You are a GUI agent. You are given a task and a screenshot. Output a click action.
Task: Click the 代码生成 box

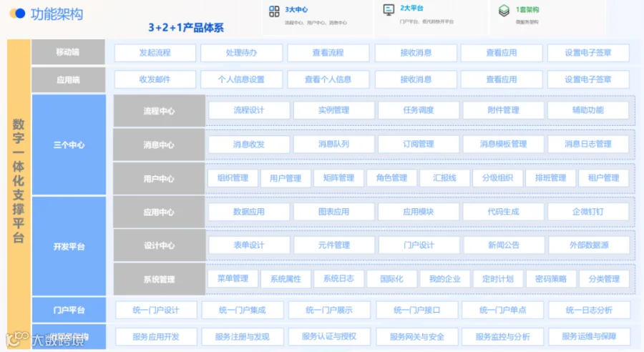click(x=504, y=212)
